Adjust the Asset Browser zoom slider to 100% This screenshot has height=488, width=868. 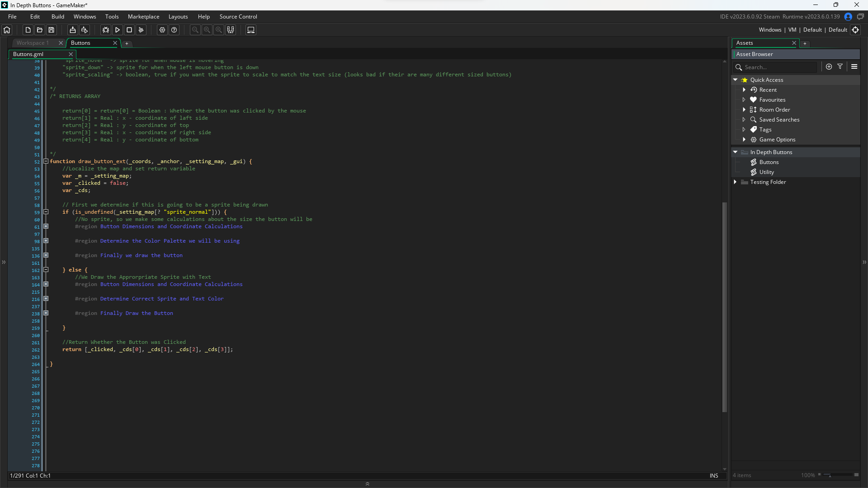click(x=830, y=475)
